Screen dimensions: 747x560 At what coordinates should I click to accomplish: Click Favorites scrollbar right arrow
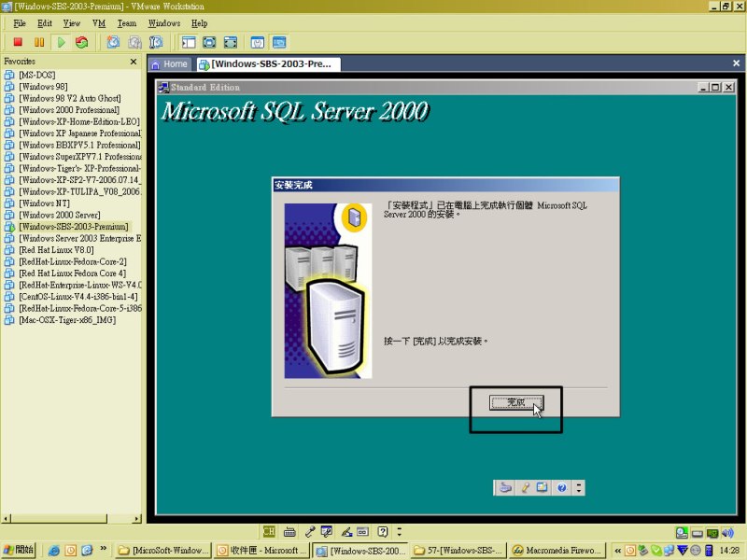coord(137,519)
